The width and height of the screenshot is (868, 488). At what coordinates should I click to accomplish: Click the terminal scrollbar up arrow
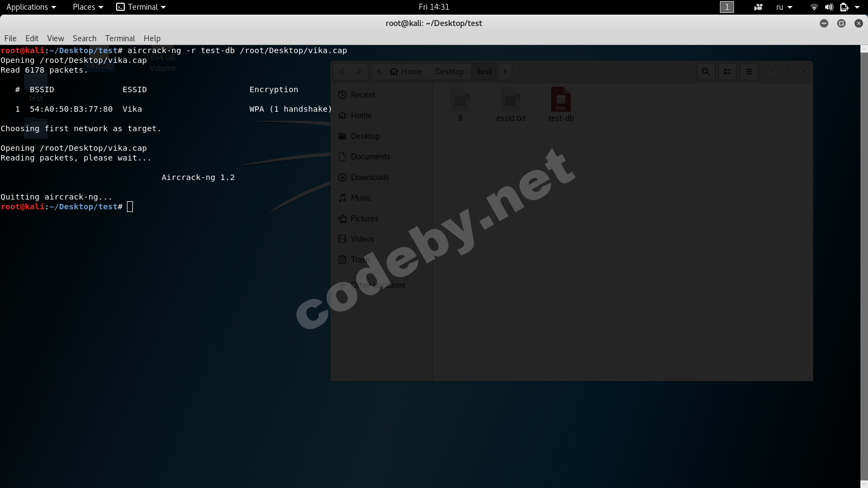[x=864, y=49]
